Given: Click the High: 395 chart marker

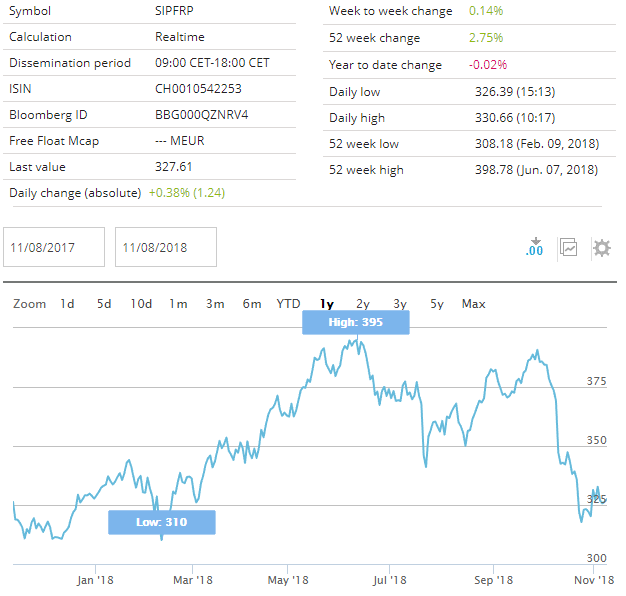Looking at the screenshot, I should point(356,322).
